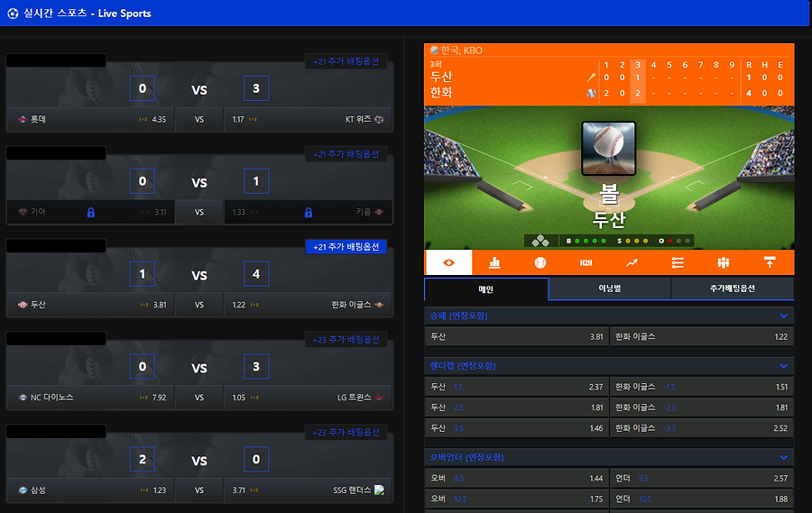Select 두산 handicap 1.5 at 2.37
Screen dimensions: 812x513
click(517, 387)
